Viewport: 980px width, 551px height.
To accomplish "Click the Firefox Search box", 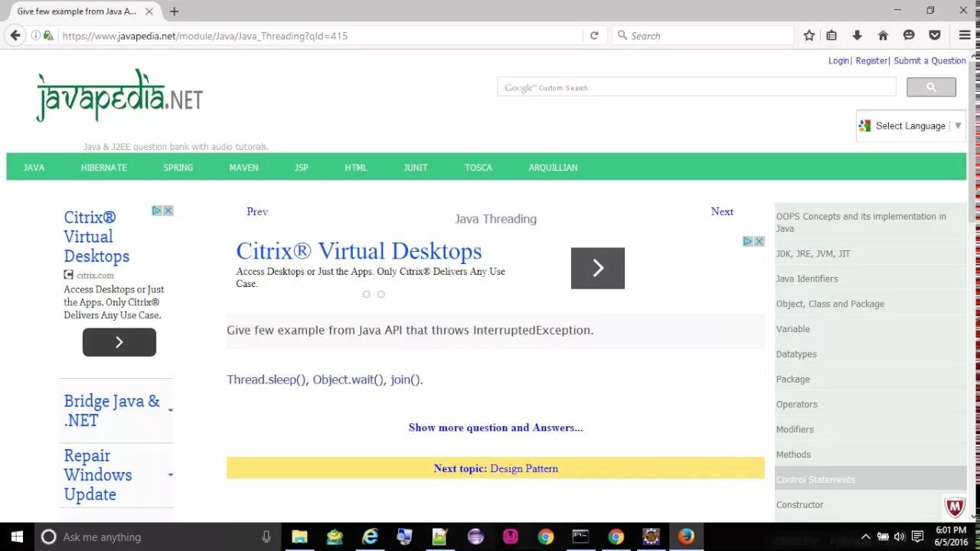I will [x=703, y=35].
